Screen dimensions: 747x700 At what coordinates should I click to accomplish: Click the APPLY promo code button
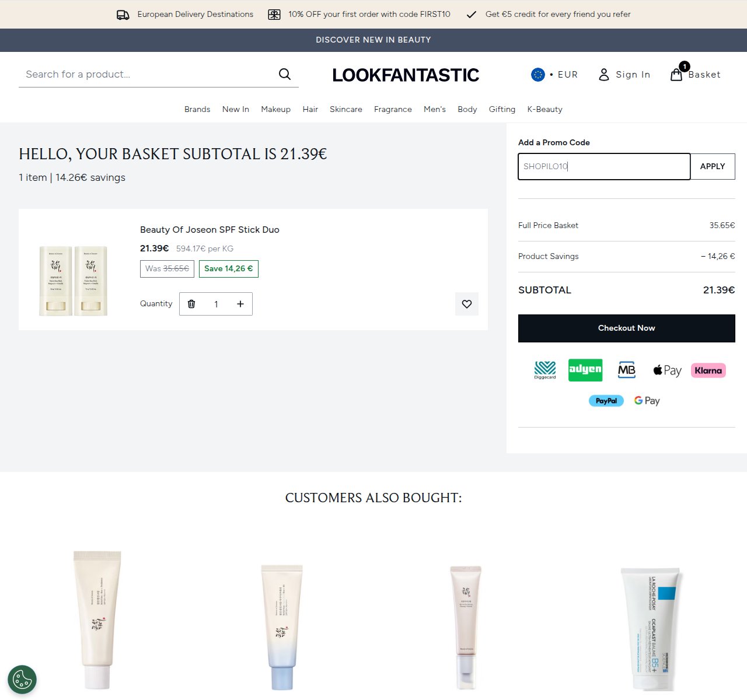(713, 166)
